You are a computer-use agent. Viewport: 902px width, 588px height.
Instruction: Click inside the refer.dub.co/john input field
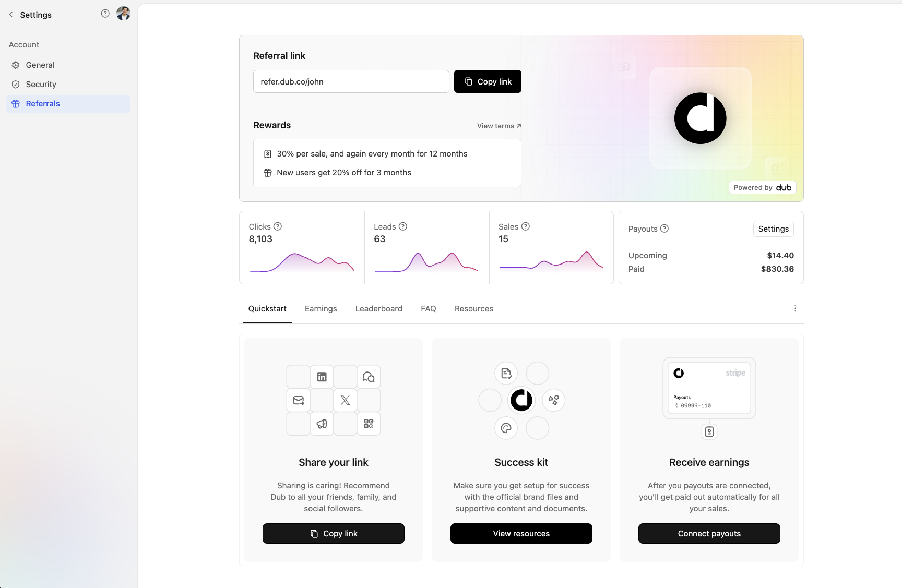click(x=351, y=81)
